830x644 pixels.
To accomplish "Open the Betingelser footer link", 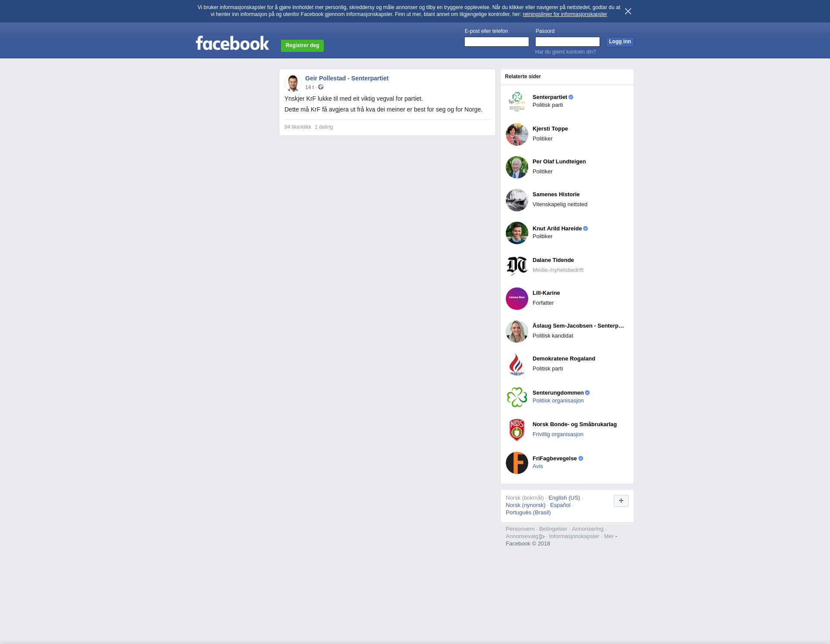I will (x=553, y=529).
